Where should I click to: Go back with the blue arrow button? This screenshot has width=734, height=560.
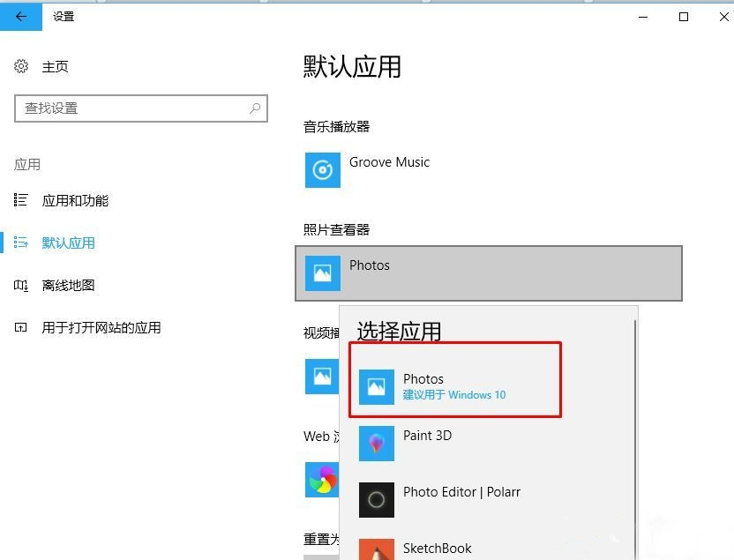pos(20,17)
